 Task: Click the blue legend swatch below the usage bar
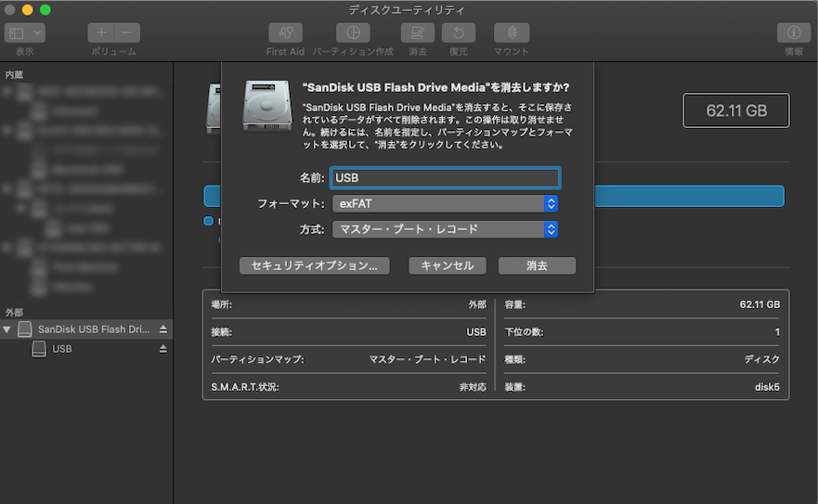(x=208, y=221)
